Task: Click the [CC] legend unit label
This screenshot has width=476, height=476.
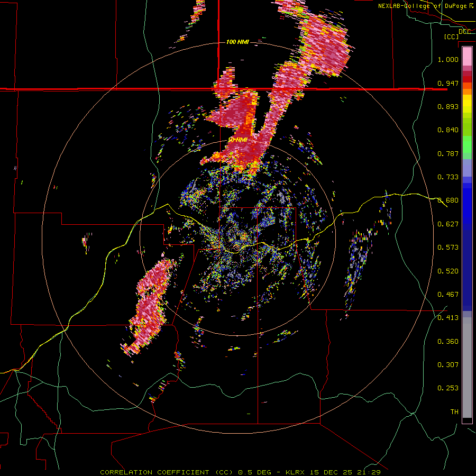Action: pyautogui.click(x=451, y=36)
